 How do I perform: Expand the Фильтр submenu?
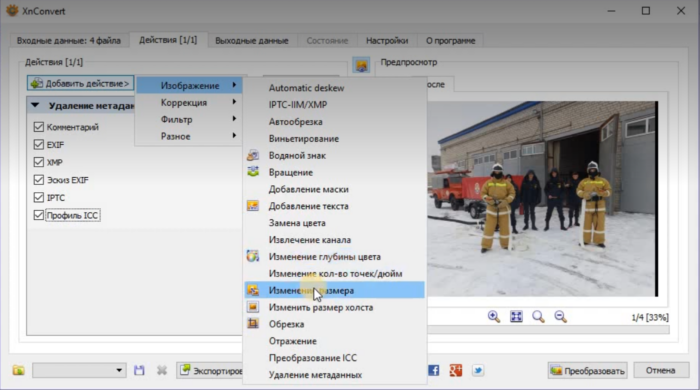pos(189,119)
